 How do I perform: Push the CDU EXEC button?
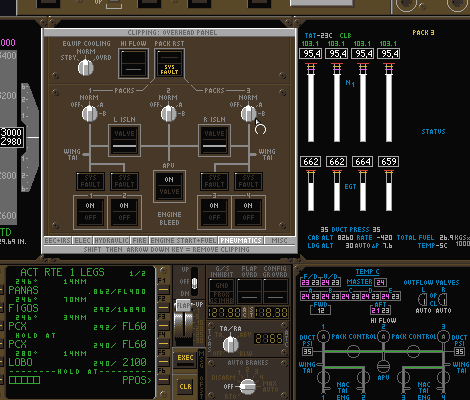pyautogui.click(x=185, y=359)
